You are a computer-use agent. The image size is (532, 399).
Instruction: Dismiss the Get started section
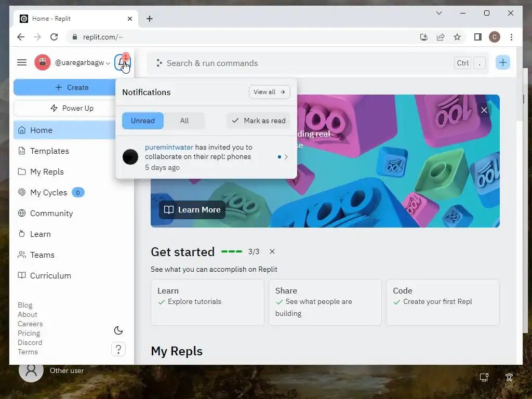point(272,251)
